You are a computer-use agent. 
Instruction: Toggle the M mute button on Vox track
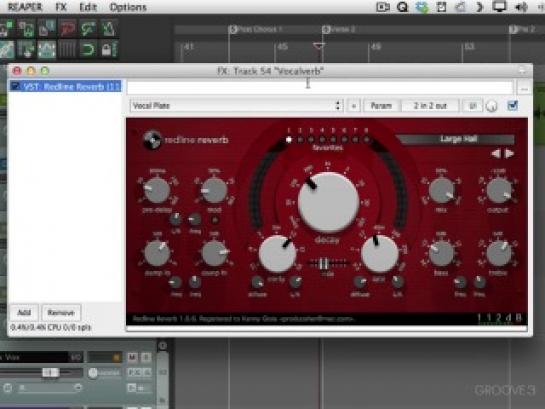132,357
